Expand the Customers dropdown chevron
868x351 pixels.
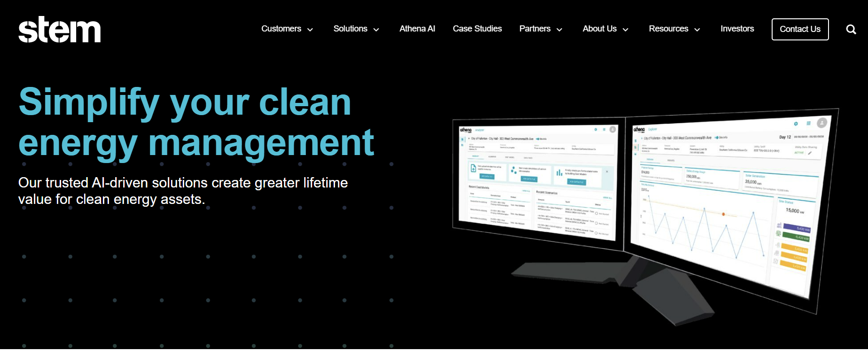coord(310,30)
